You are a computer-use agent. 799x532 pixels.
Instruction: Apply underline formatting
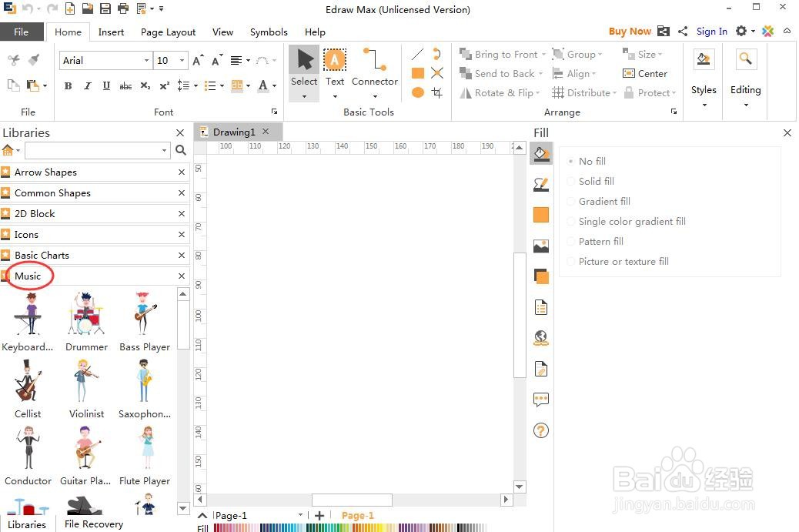[106, 85]
